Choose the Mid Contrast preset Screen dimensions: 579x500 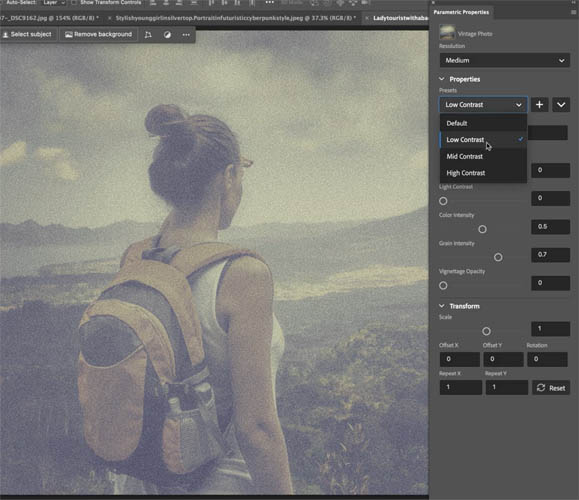tap(483, 156)
